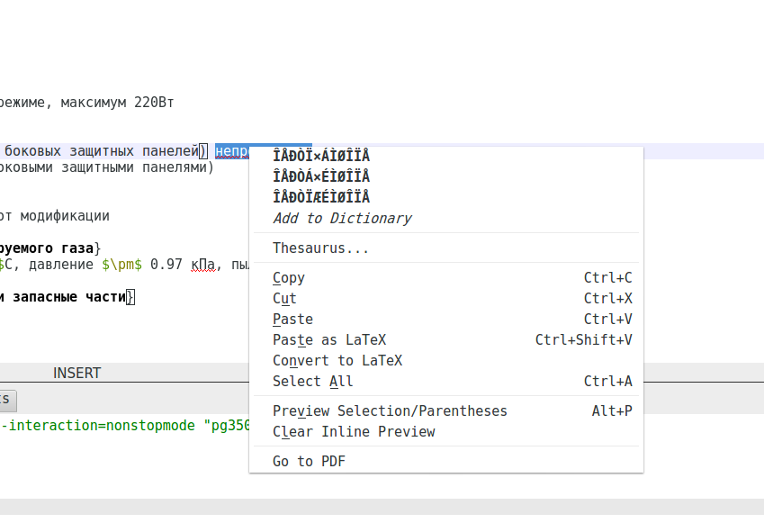Click the word 'модификации' in the editor
This screenshot has width=764, height=532.
(65, 216)
